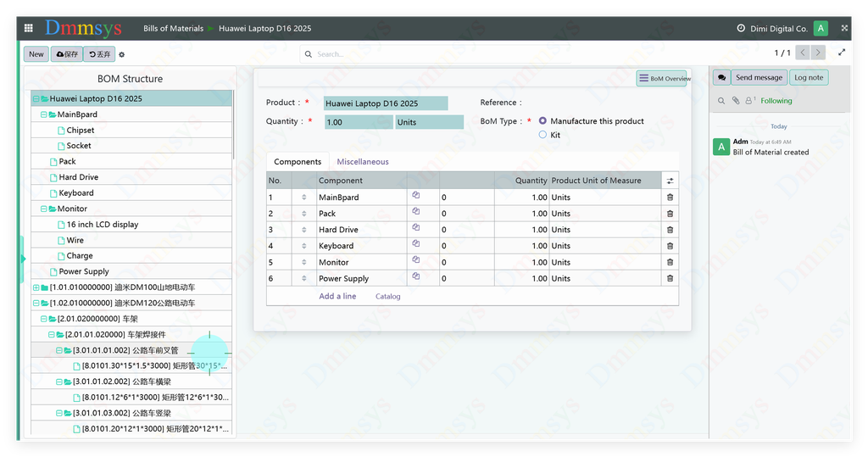The width and height of the screenshot is (868, 457).
Task: Click the New button
Action: (x=36, y=53)
